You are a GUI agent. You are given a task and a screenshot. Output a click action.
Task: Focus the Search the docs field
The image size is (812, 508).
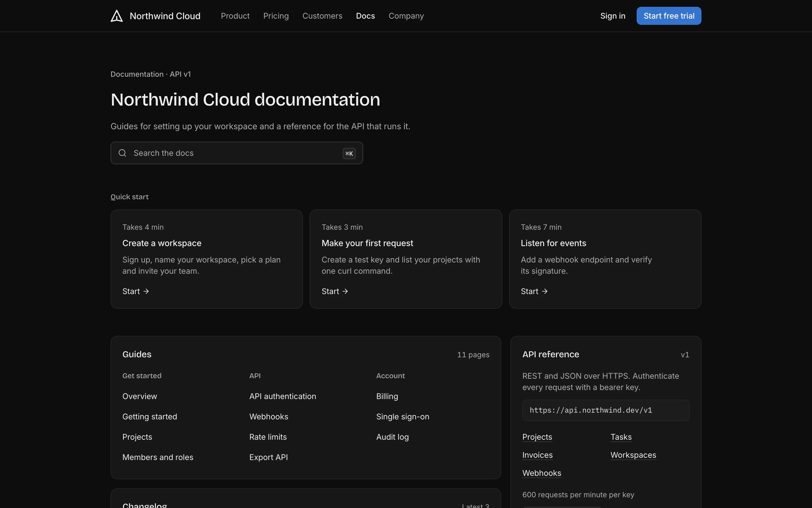[x=237, y=153]
